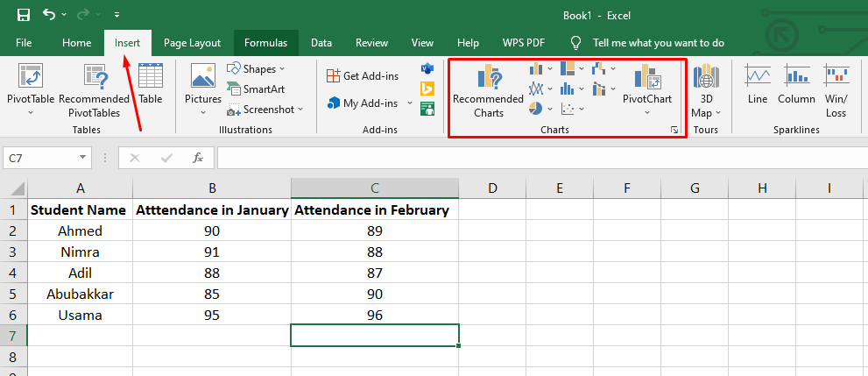Select all cells with the corner triangle

tap(18, 188)
